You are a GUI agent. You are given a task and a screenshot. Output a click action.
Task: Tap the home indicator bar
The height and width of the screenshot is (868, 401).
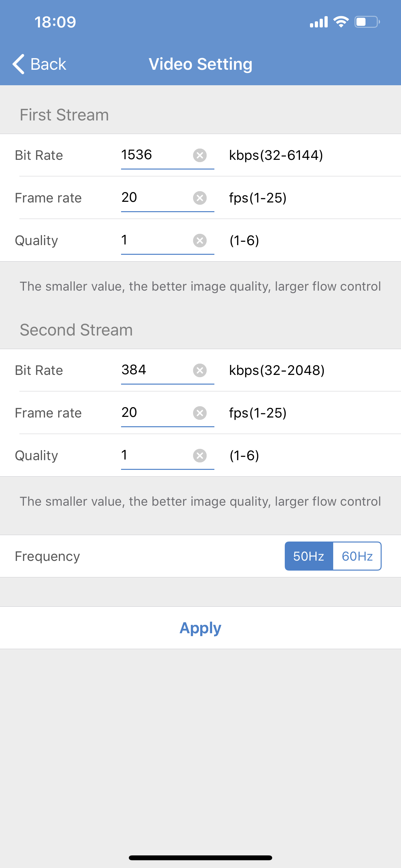point(200,858)
